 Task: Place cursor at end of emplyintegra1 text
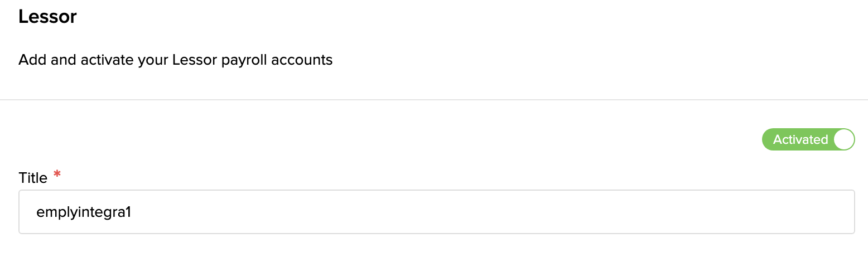[x=131, y=212]
